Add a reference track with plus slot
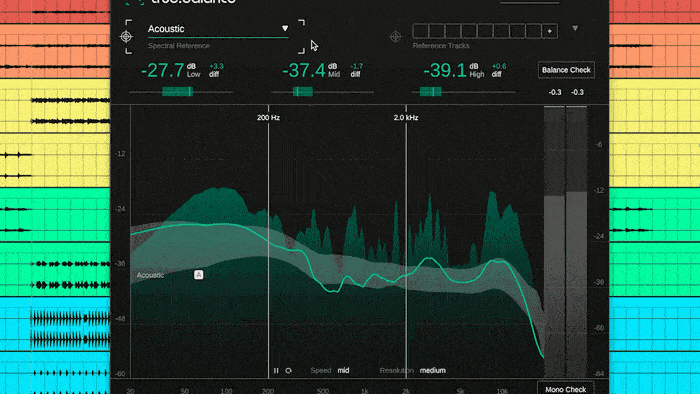The image size is (700, 394). pos(550,31)
